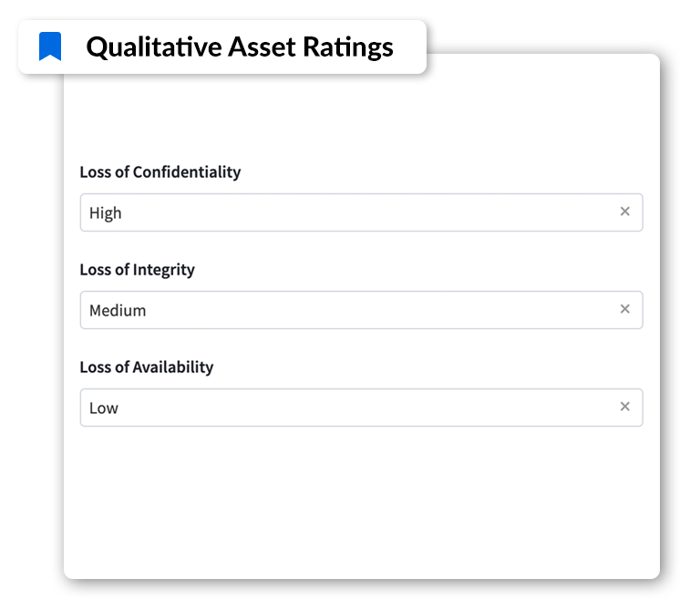The height and width of the screenshot is (610, 700).
Task: Click the blue bookmark icon
Action: (x=50, y=46)
